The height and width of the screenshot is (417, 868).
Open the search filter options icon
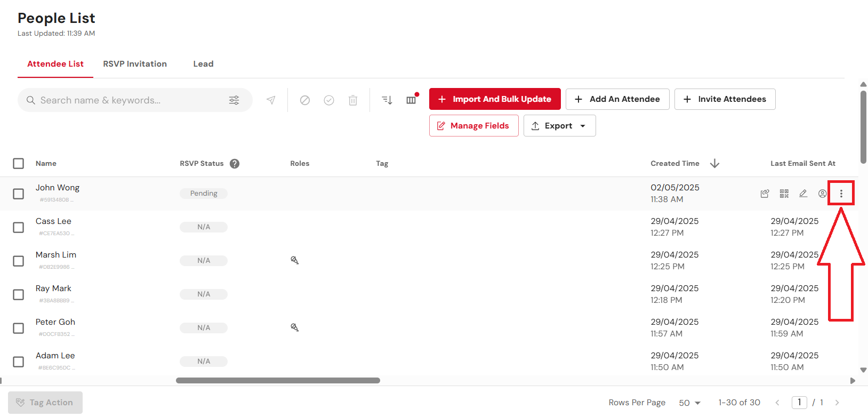[234, 100]
